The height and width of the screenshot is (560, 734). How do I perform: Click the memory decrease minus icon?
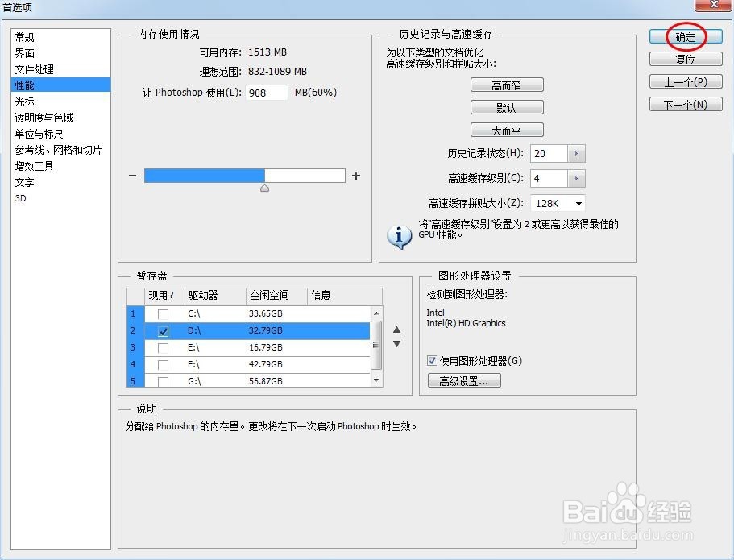pos(132,176)
